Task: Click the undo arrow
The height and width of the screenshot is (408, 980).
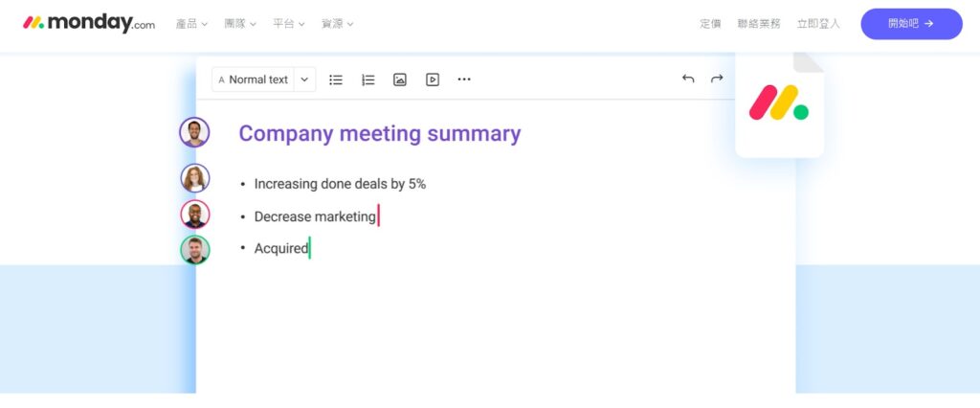Action: [x=688, y=79]
